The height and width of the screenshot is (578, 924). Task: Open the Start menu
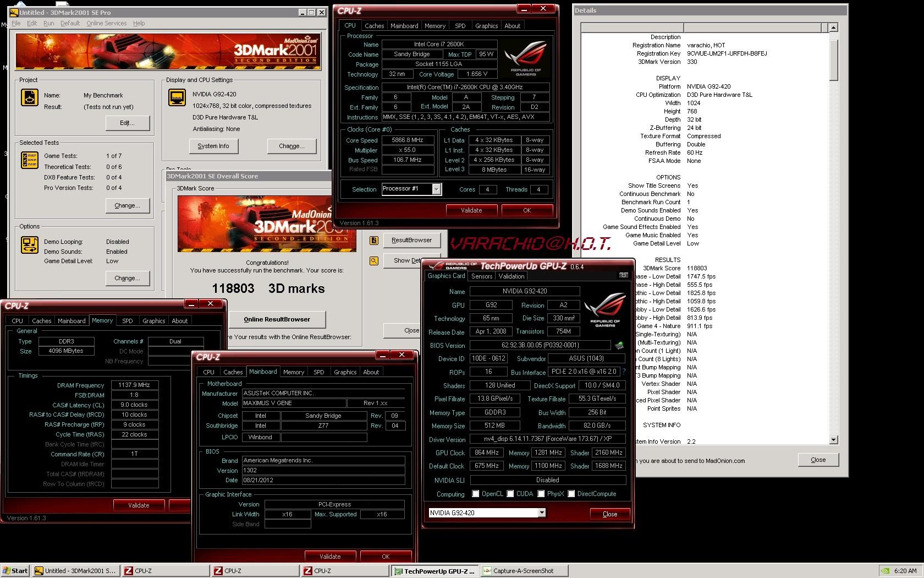coord(15,571)
